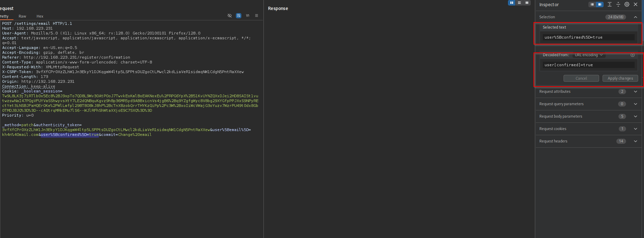
Task: Switch to the Raw request tab
Action: pyautogui.click(x=22, y=16)
